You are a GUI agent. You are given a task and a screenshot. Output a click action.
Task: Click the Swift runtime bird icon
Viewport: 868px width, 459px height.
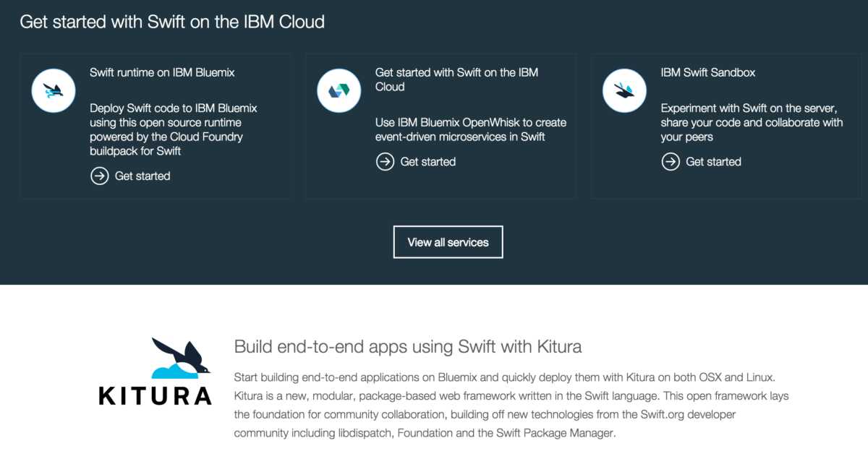point(54,90)
